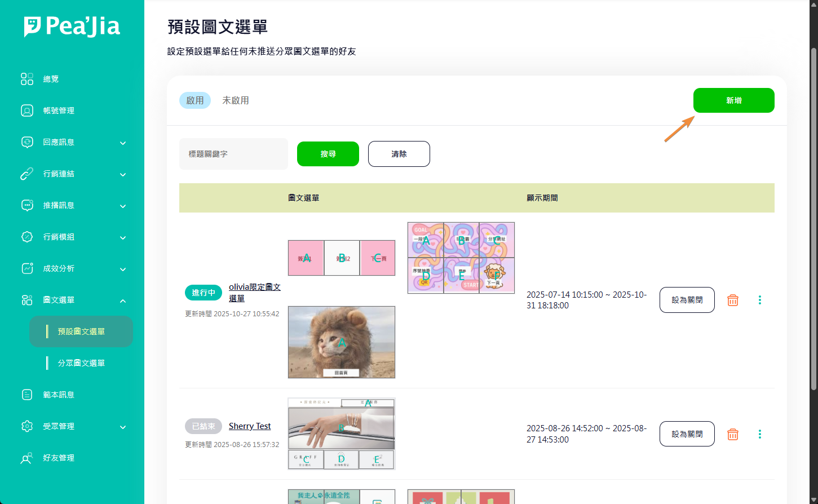Set Sherry Test menu to closed

coord(687,434)
